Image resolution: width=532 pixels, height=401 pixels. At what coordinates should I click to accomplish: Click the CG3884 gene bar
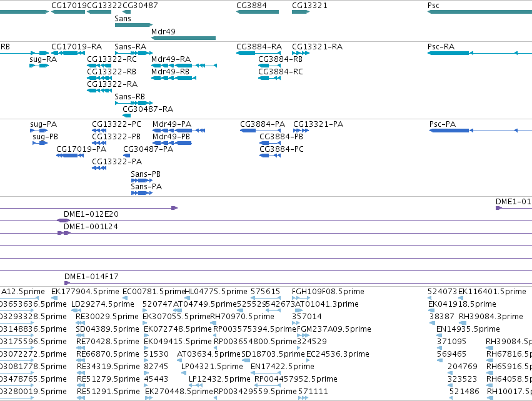click(x=258, y=12)
